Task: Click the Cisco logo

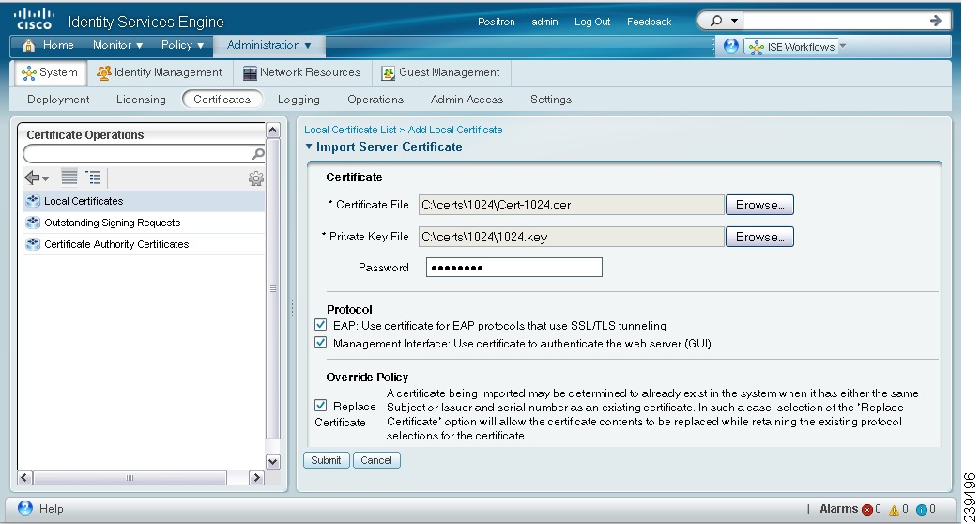Action: click(x=35, y=19)
